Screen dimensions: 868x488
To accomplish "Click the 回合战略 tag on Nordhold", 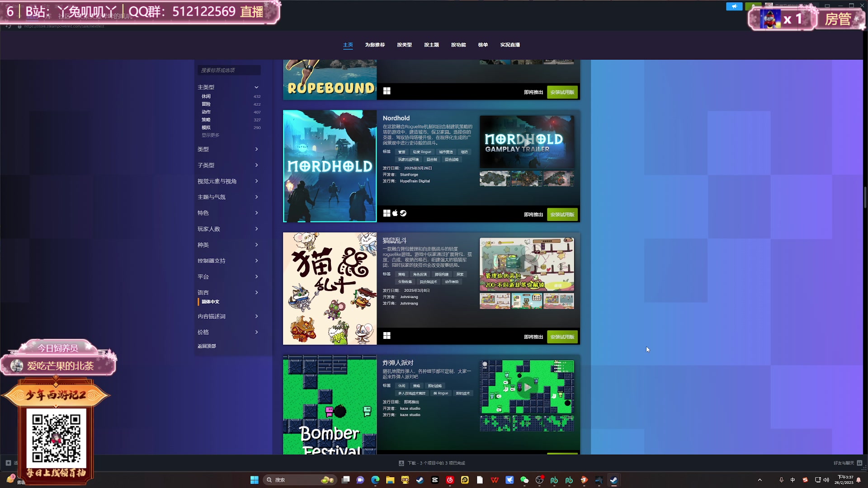I will coord(452,160).
